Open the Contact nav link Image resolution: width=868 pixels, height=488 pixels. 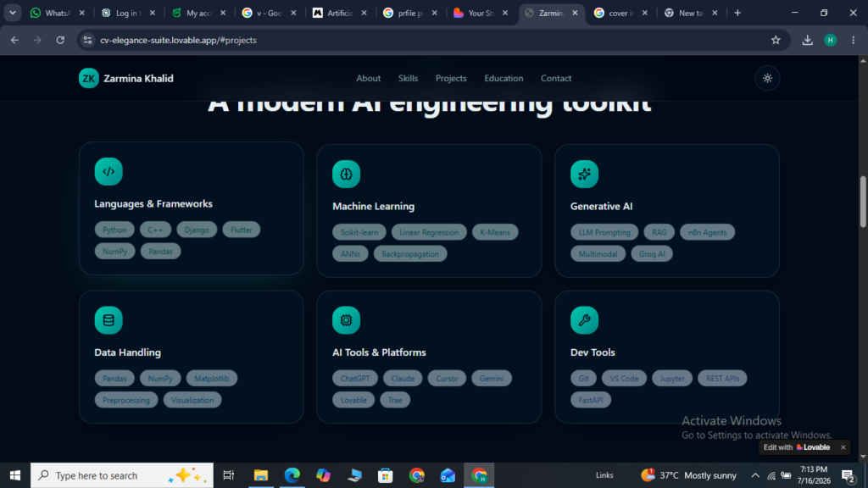(x=556, y=79)
